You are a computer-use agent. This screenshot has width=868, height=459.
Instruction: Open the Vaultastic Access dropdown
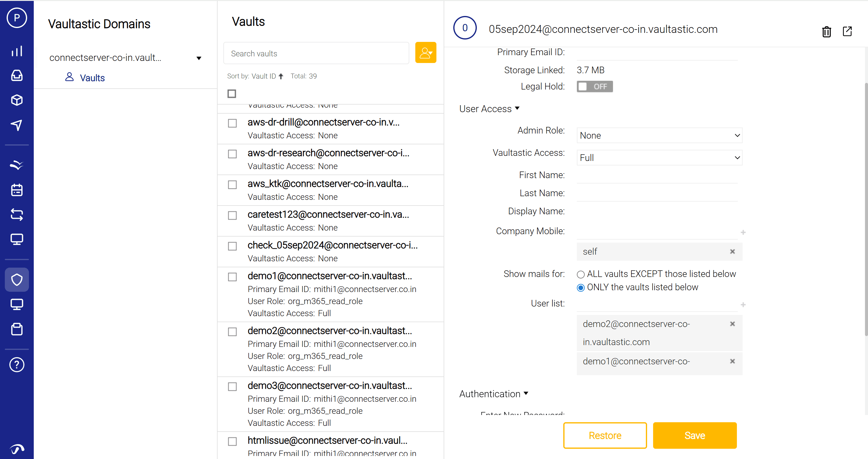click(x=659, y=158)
